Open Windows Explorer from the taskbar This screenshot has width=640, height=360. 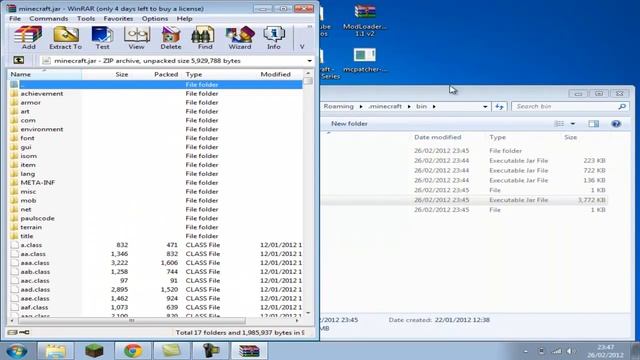(x=56, y=351)
